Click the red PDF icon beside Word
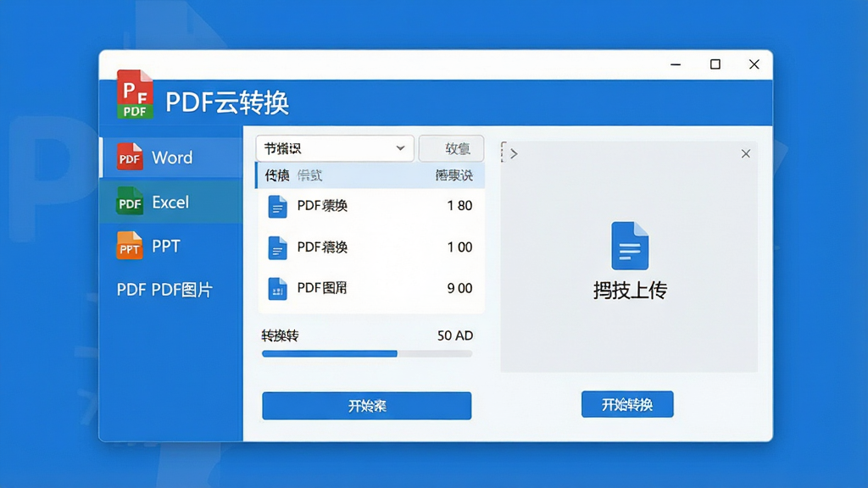This screenshot has width=868, height=488. point(130,157)
